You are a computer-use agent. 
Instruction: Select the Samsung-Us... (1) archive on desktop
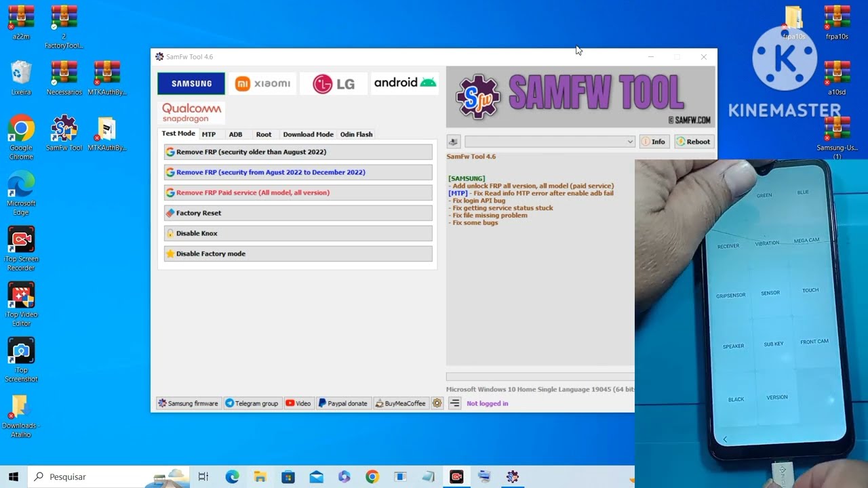point(837,138)
